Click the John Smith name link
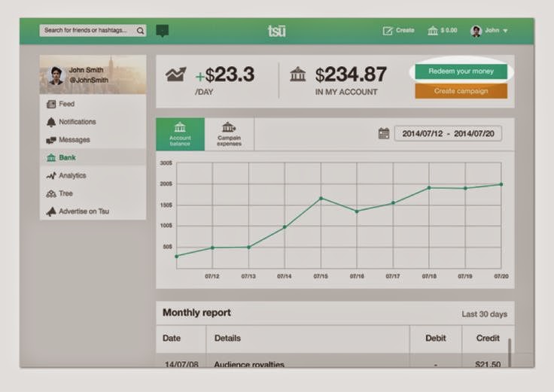 (87, 70)
